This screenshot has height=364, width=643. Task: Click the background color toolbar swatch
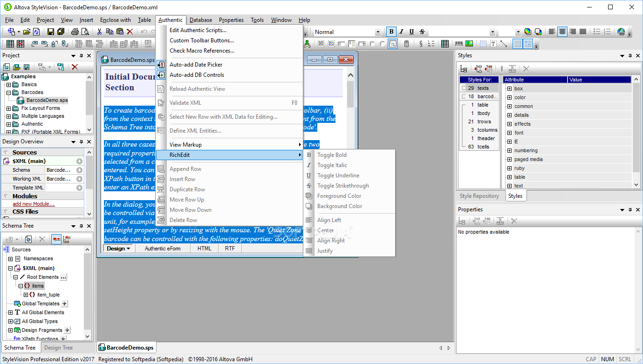point(538,32)
